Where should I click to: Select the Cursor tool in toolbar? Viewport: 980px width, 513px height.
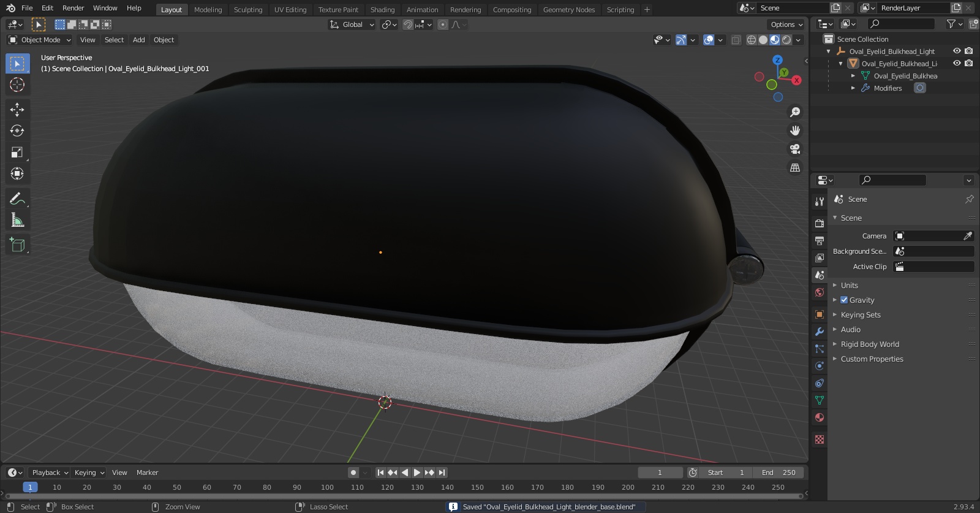point(17,85)
